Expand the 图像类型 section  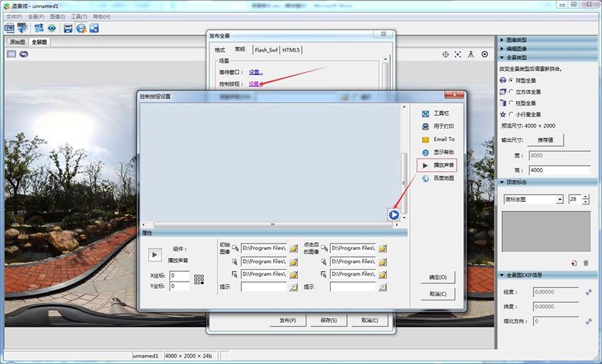(503, 40)
